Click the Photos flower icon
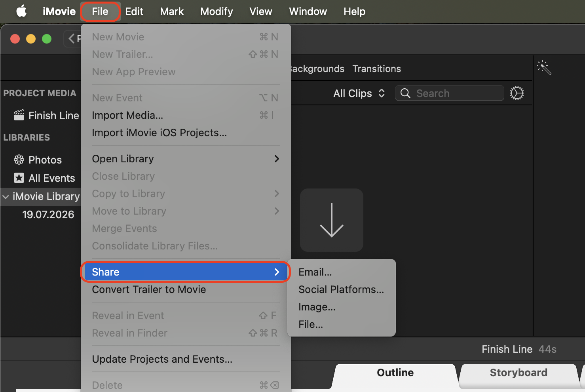585x392 pixels. 19,160
